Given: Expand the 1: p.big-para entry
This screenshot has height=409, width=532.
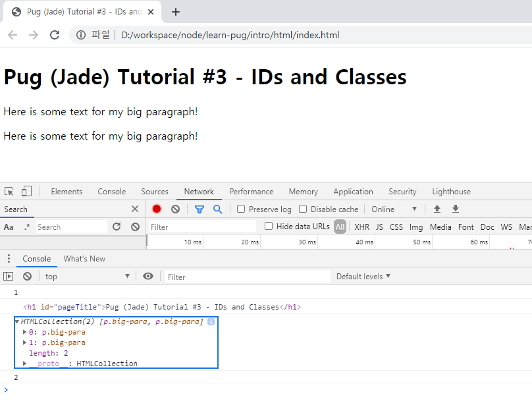Looking at the screenshot, I should [x=24, y=342].
